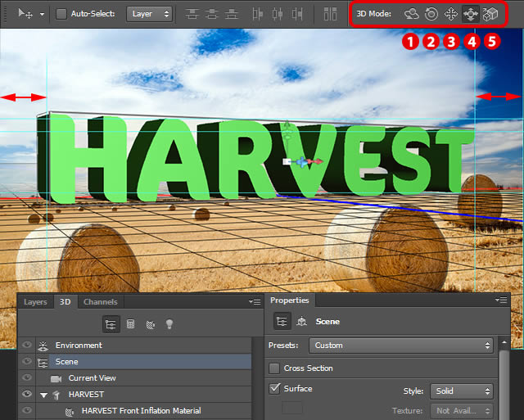Click the Properties panel tab

pyautogui.click(x=289, y=300)
